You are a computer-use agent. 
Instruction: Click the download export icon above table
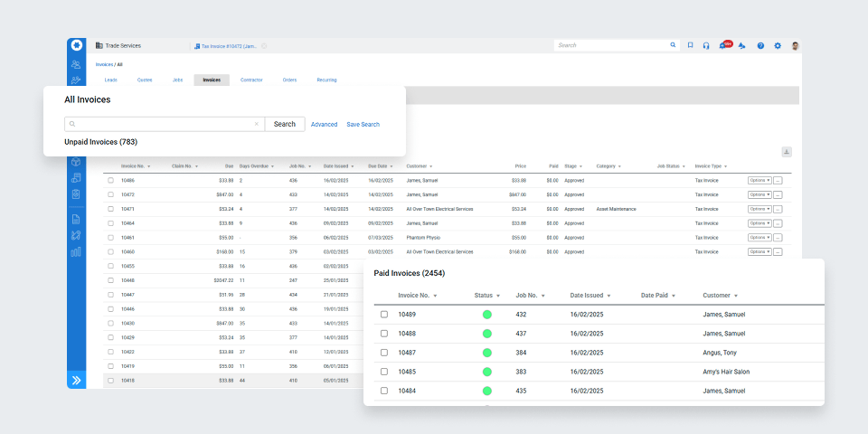click(x=787, y=152)
